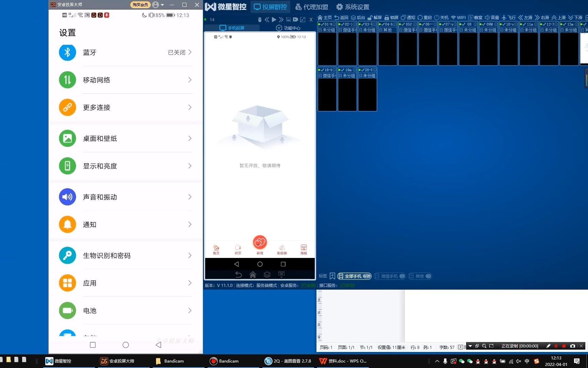The image size is (588, 368).
Task: Send the 返回 back command
Action: [x=341, y=17]
